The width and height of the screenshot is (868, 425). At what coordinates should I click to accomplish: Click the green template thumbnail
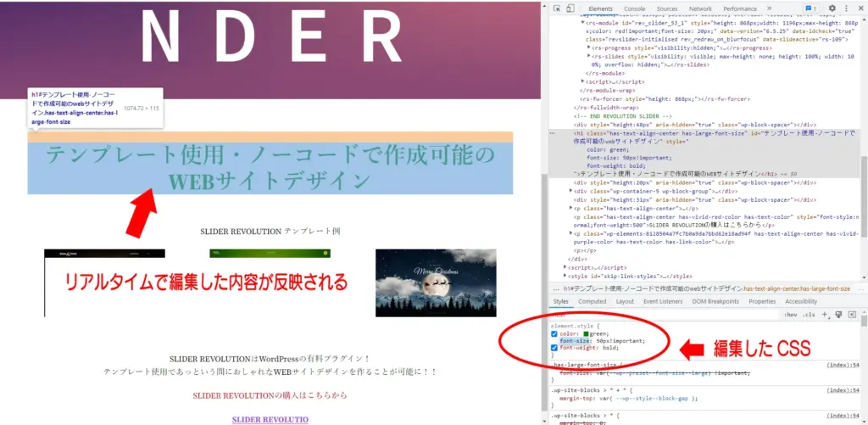pyautogui.click(x=270, y=254)
